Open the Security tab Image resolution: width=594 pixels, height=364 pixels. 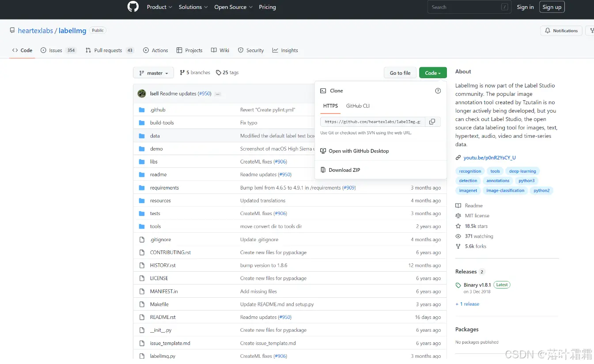251,50
